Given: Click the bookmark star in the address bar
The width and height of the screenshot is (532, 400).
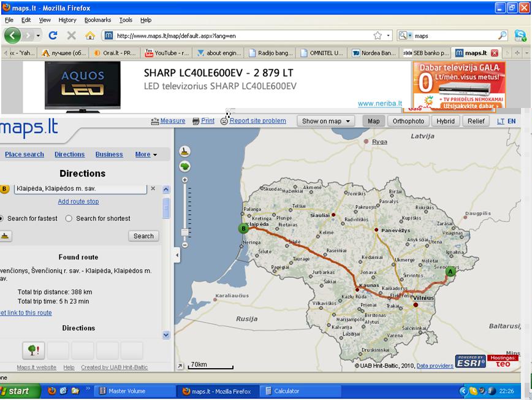Looking at the screenshot, I should 378,36.
